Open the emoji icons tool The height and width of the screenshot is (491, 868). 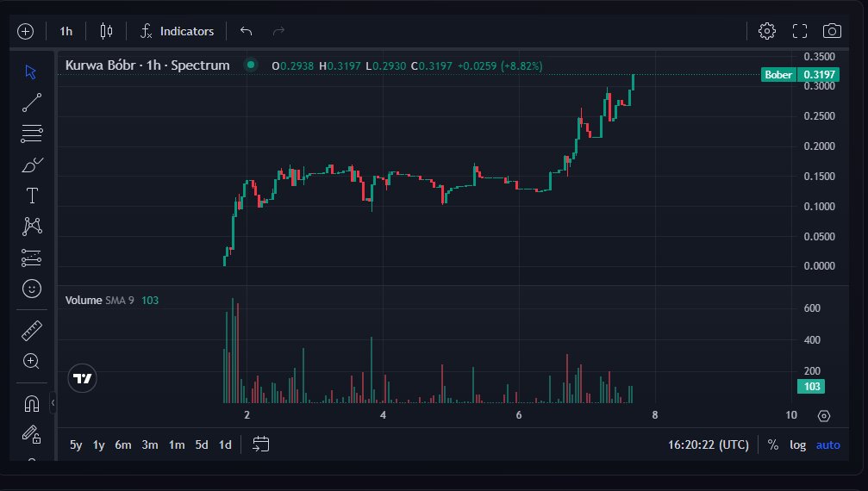(32, 289)
